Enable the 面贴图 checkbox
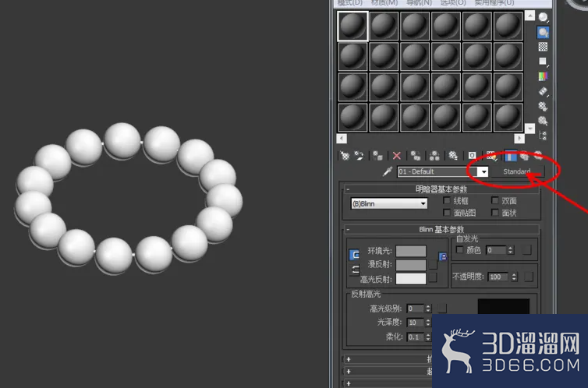This screenshot has width=588, height=388. coord(447,213)
